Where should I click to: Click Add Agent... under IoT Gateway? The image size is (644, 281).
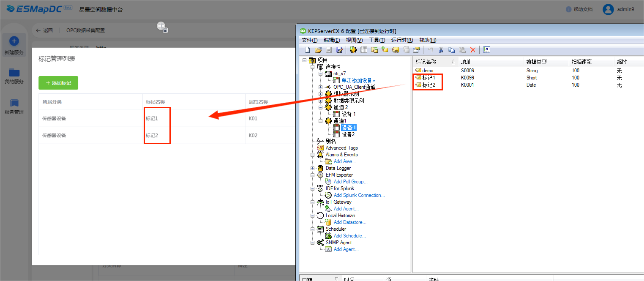point(346,209)
